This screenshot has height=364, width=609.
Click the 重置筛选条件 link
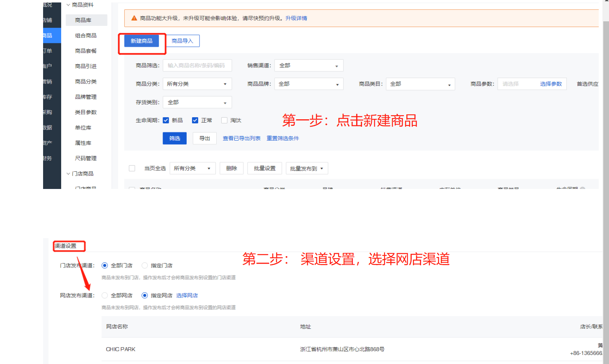283,139
